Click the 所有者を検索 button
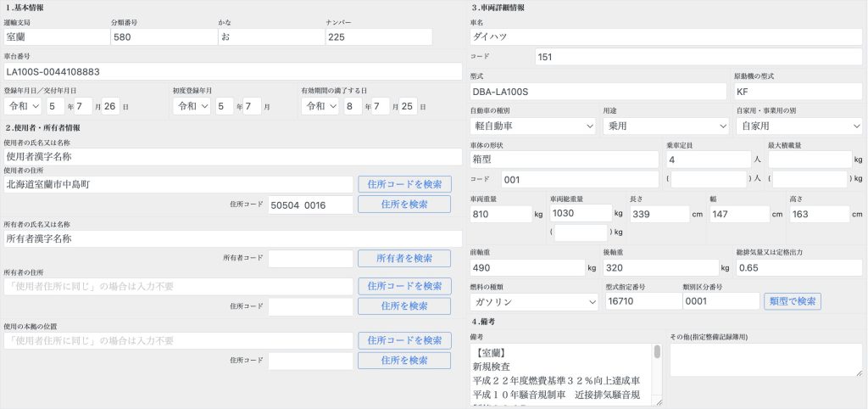This screenshot has width=868, height=409. click(404, 258)
